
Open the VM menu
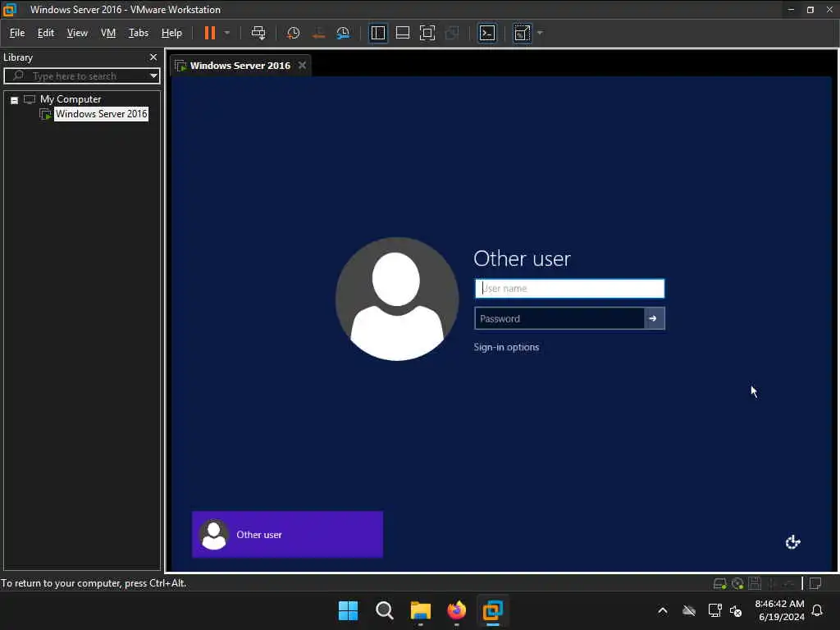tap(108, 33)
